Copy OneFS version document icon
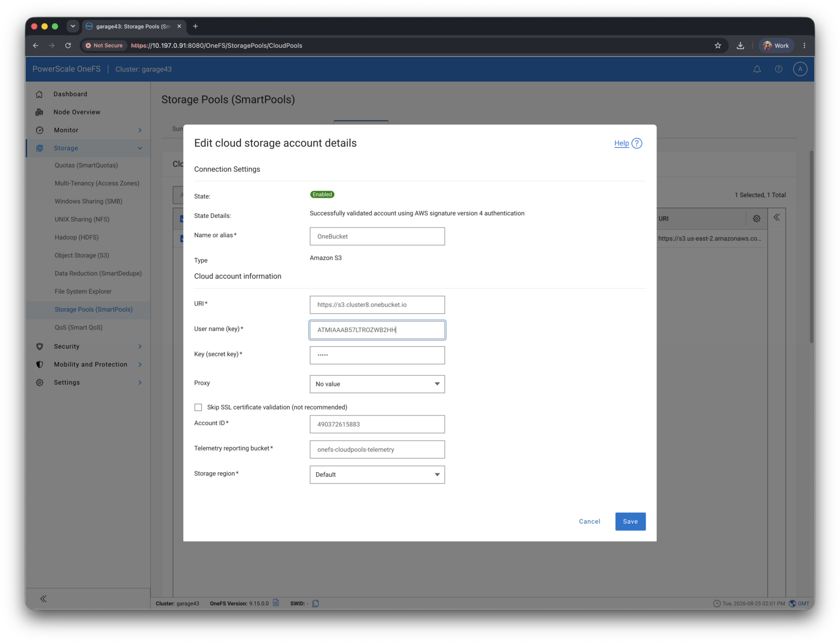This screenshot has width=840, height=643. click(276, 603)
